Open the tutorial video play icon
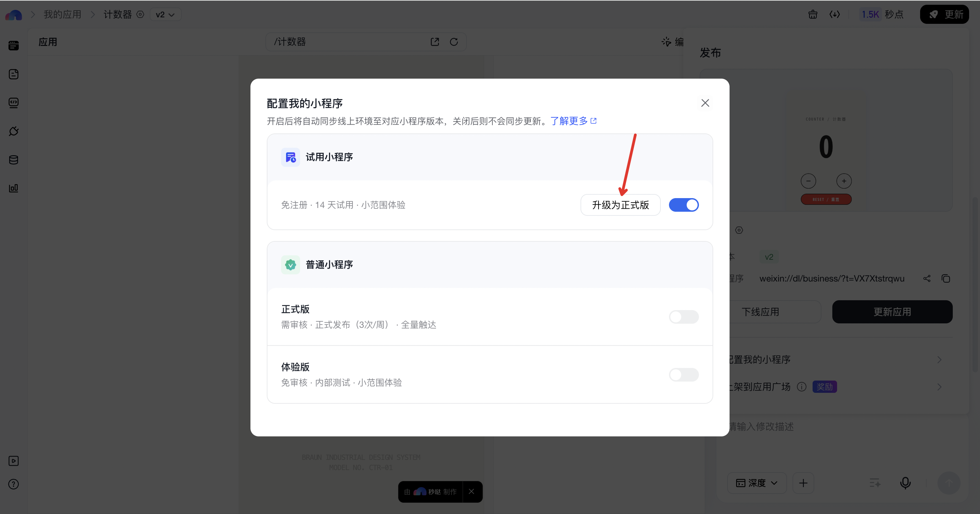 (x=14, y=461)
